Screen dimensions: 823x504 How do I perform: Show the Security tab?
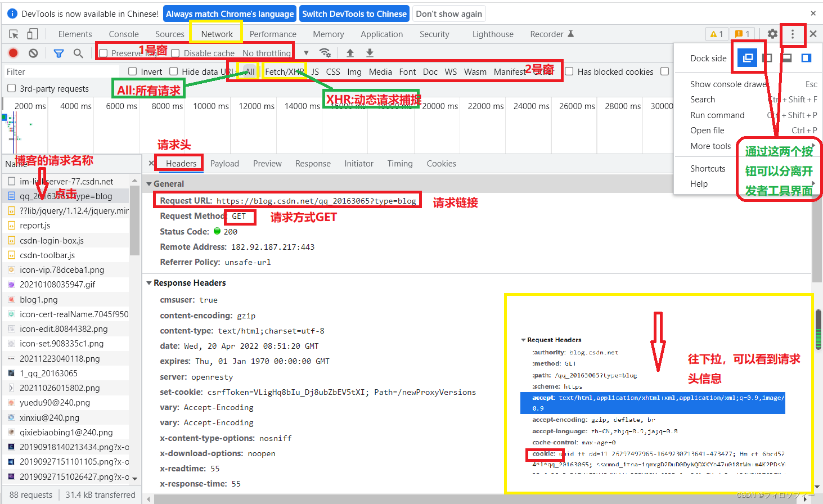[x=434, y=34]
